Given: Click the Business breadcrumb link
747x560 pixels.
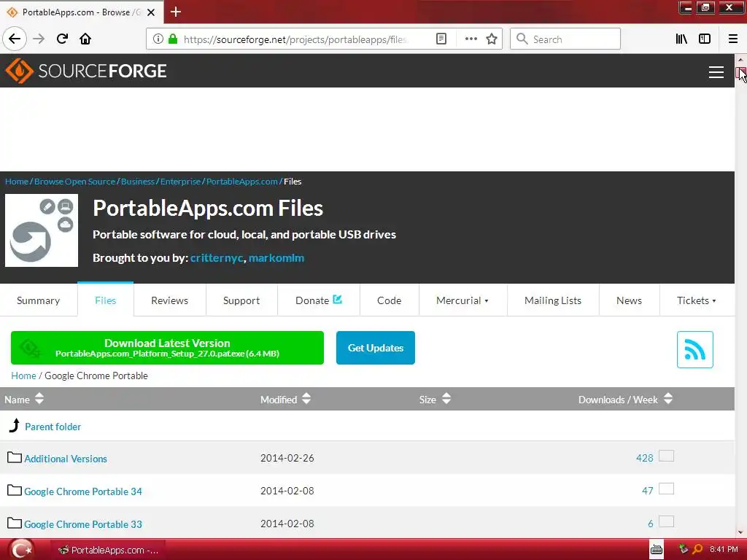Looking at the screenshot, I should pos(138,182).
